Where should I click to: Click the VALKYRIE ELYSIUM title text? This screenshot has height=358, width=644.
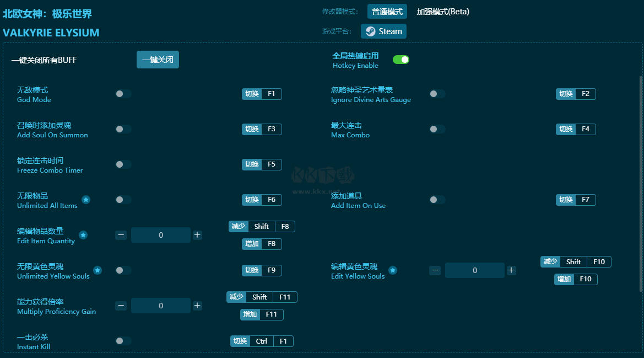pyautogui.click(x=51, y=33)
